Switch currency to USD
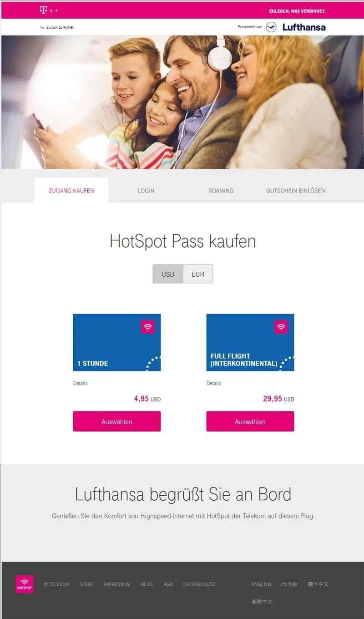 tap(168, 274)
